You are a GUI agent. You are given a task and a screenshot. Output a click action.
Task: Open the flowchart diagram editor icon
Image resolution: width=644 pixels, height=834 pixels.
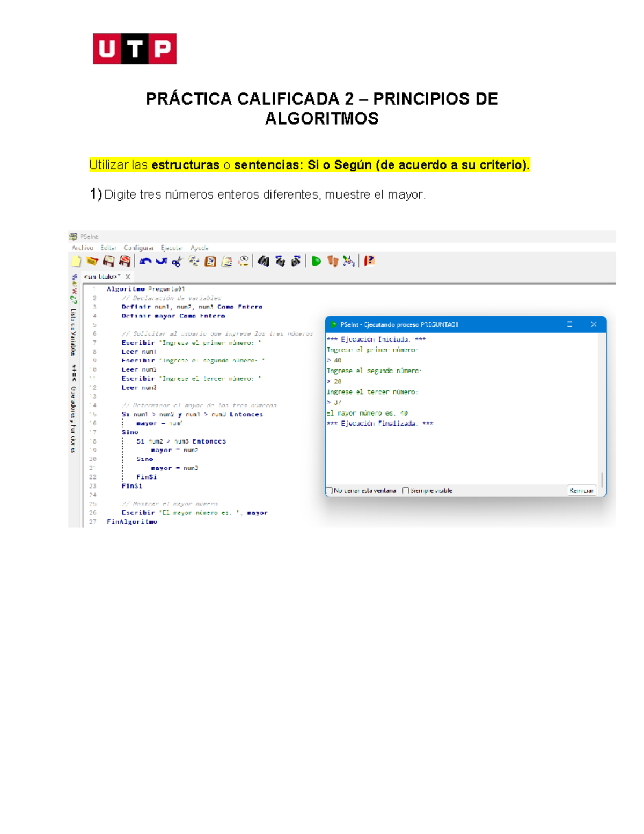click(x=349, y=262)
